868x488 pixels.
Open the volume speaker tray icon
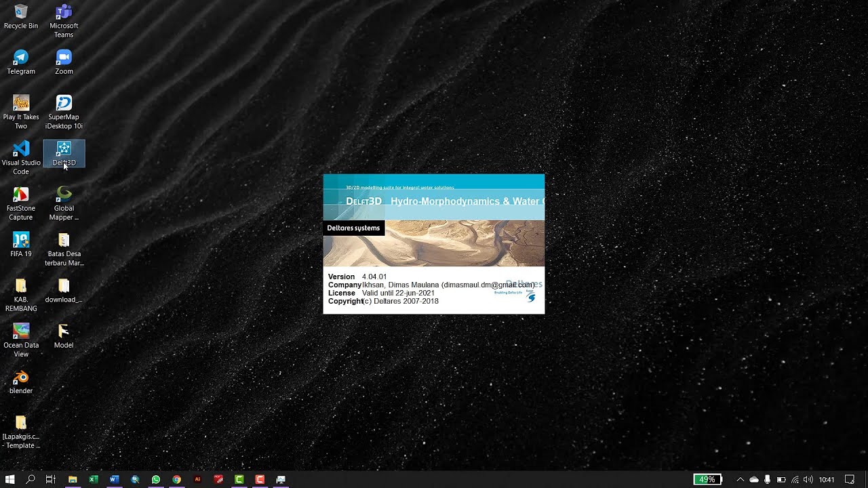coord(808,479)
